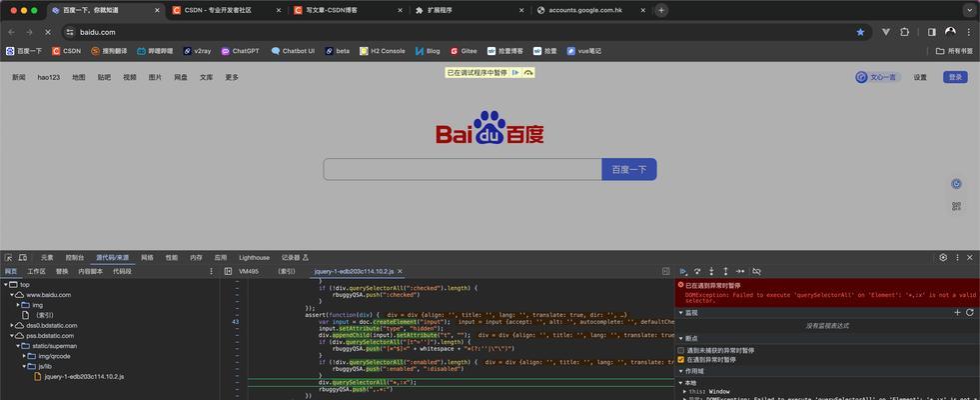Collapse the www.baidu.com tree node
Screen dimensions: 980x400
point(12,294)
